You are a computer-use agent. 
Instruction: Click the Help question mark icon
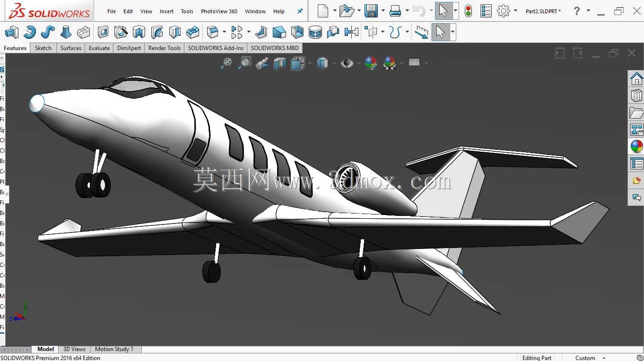(576, 11)
